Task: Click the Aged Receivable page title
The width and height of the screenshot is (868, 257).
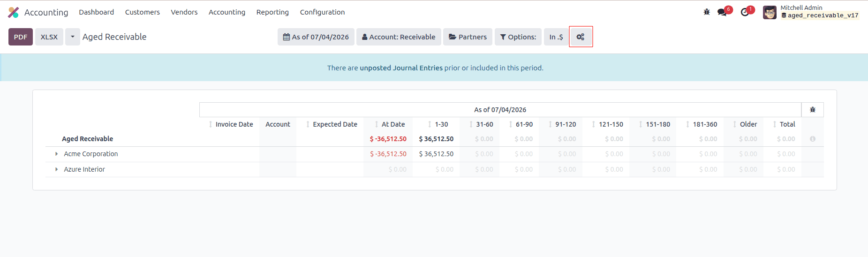Action: 114,37
